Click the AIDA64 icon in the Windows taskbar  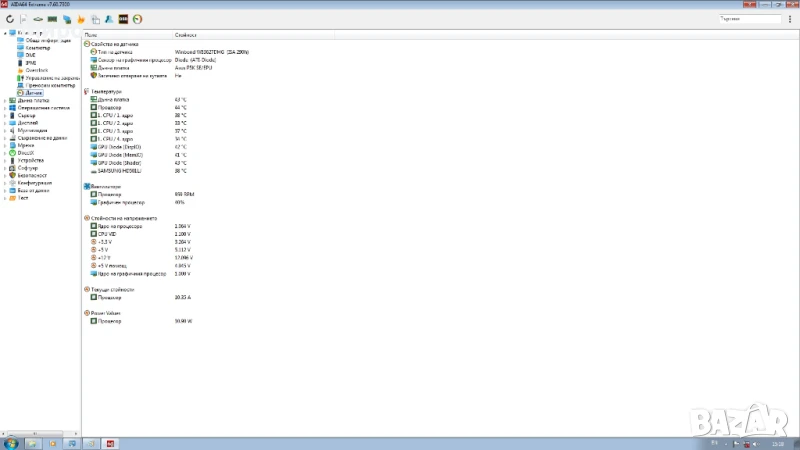111,442
